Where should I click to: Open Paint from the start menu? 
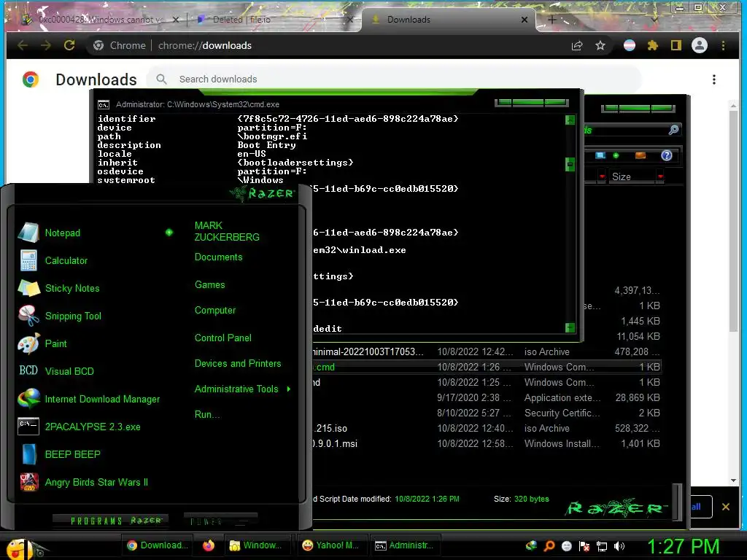[x=55, y=343]
